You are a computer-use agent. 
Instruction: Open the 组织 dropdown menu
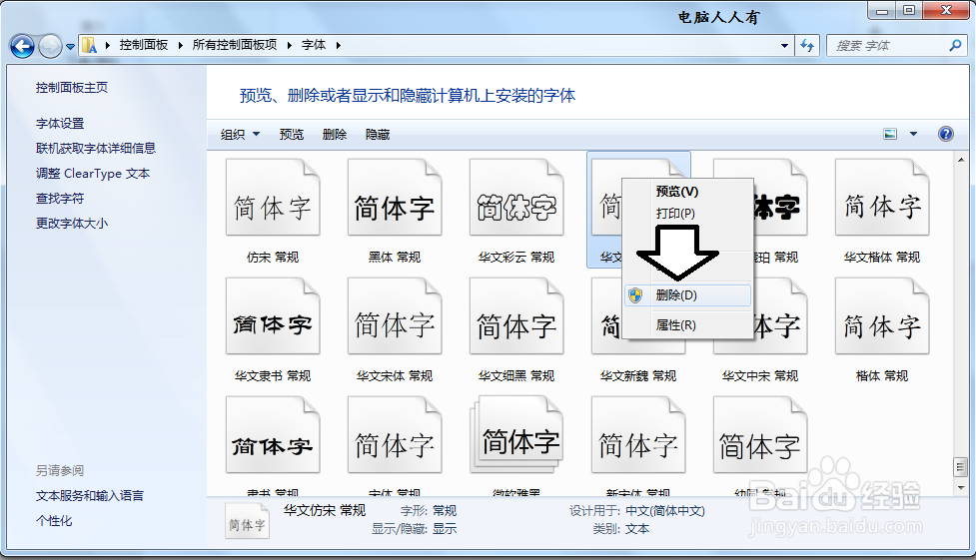coord(240,135)
